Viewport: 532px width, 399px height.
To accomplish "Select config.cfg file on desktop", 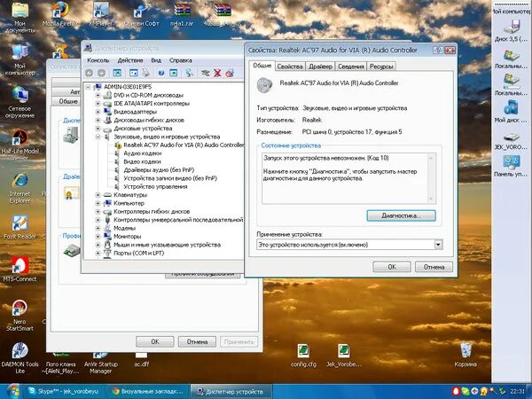I will click(x=303, y=356).
